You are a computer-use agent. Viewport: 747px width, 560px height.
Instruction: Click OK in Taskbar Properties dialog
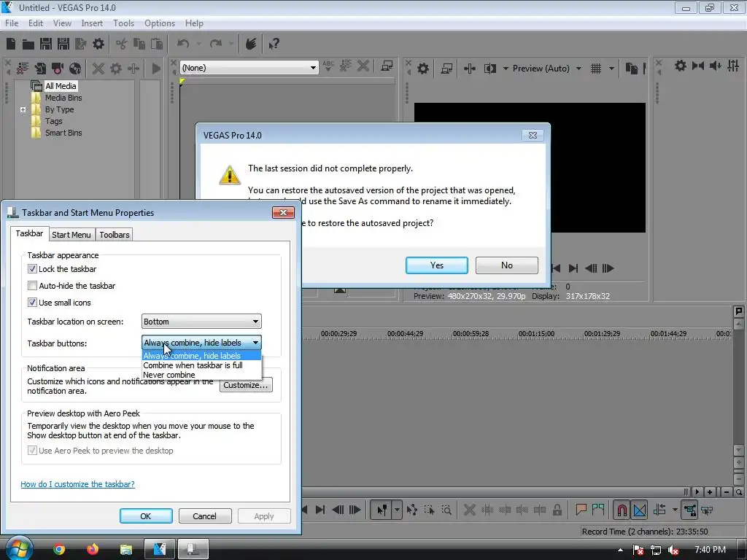(x=146, y=516)
